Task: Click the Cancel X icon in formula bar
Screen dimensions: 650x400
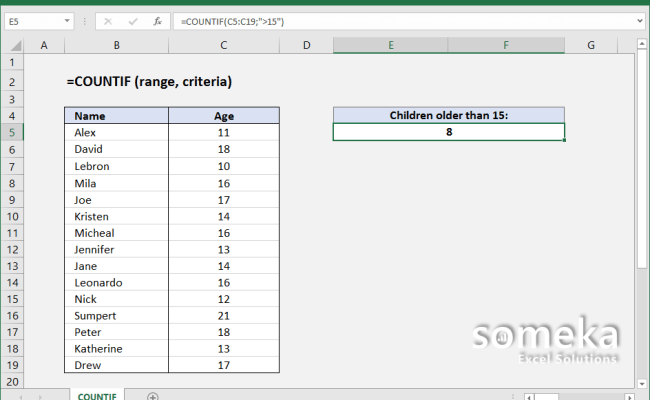Action: click(108, 21)
